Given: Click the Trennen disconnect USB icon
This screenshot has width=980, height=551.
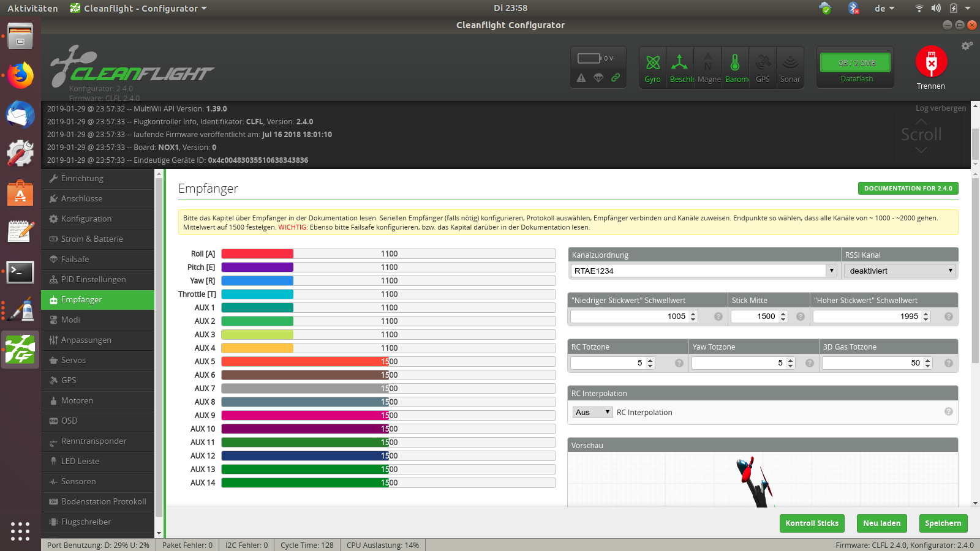Looking at the screenshot, I should click(x=931, y=62).
